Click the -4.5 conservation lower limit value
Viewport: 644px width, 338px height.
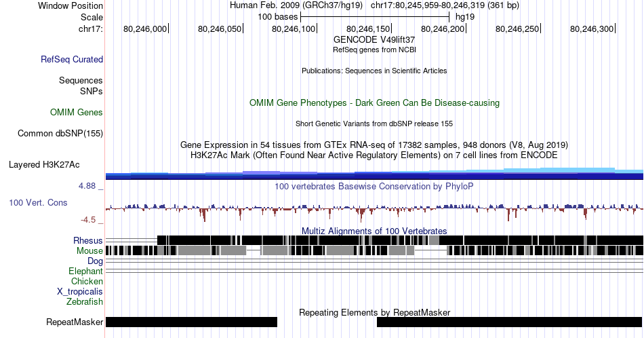tap(88, 220)
